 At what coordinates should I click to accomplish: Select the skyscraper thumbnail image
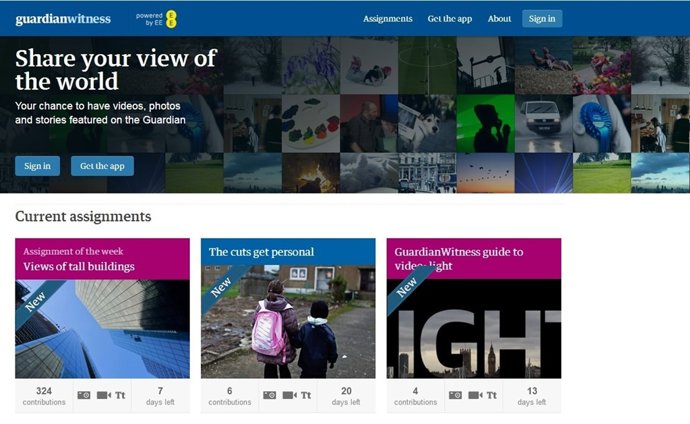pyautogui.click(x=102, y=328)
